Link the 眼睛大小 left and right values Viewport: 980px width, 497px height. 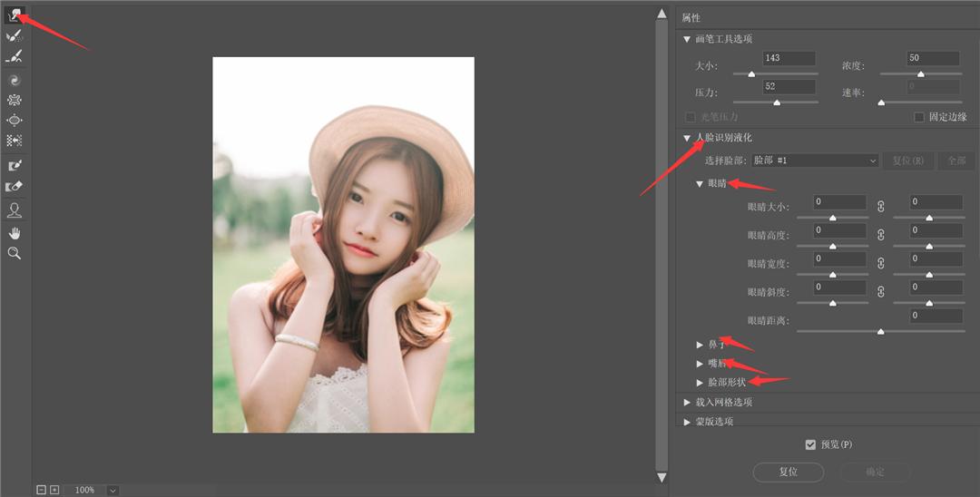pos(880,207)
